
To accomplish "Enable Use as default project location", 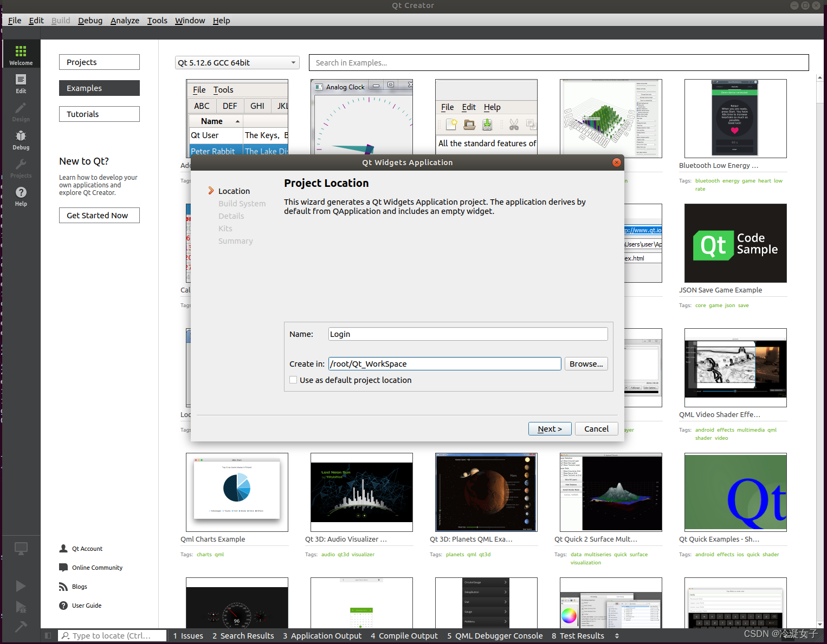I will (293, 380).
